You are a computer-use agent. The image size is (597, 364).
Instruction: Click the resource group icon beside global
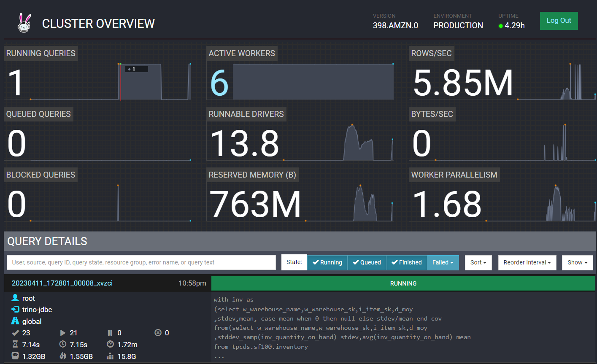pos(15,321)
